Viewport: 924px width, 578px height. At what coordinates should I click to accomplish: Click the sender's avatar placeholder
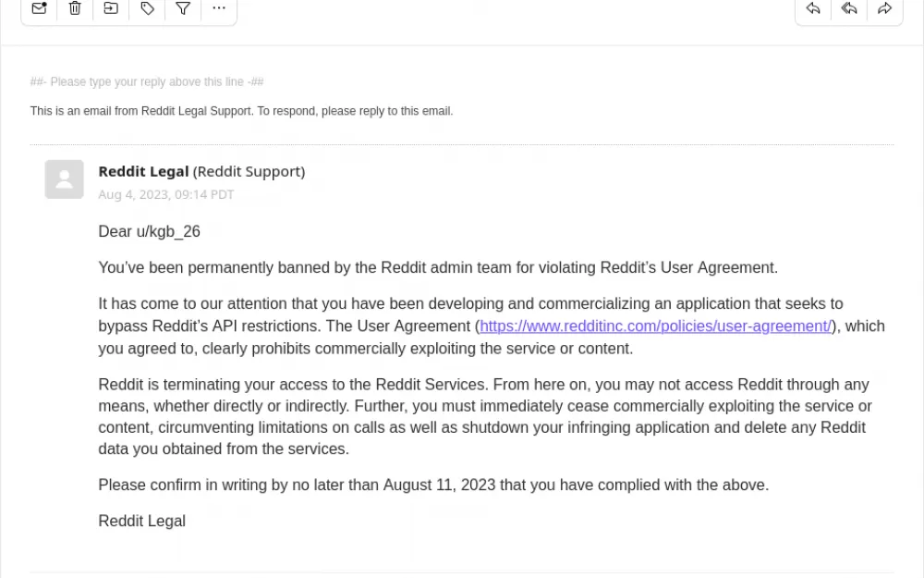pyautogui.click(x=65, y=179)
